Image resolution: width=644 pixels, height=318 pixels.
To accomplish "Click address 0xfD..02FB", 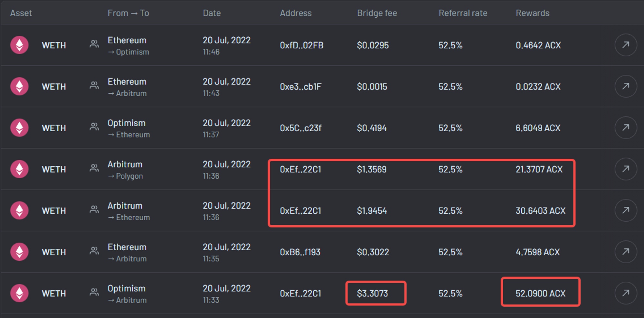I will pos(302,45).
